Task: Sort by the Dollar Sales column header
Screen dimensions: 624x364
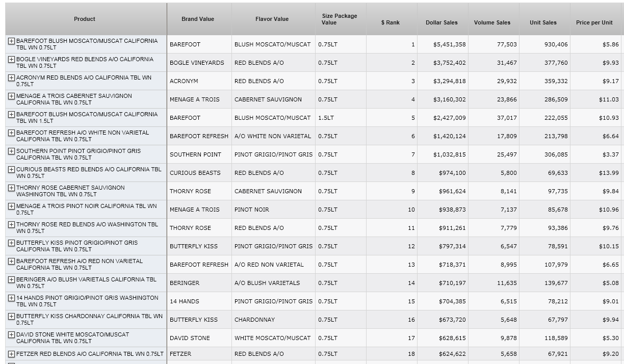Action: tap(441, 22)
